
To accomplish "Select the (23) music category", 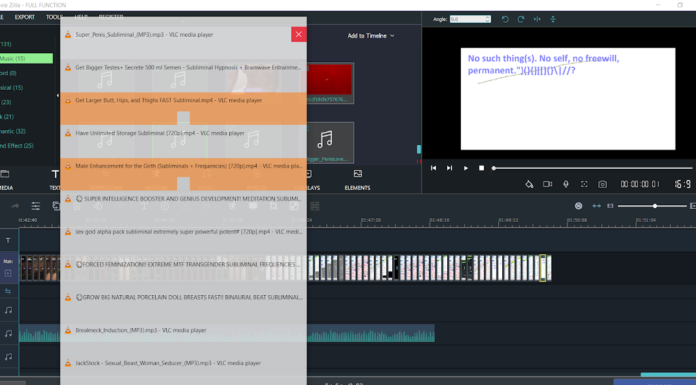I will click(6, 102).
